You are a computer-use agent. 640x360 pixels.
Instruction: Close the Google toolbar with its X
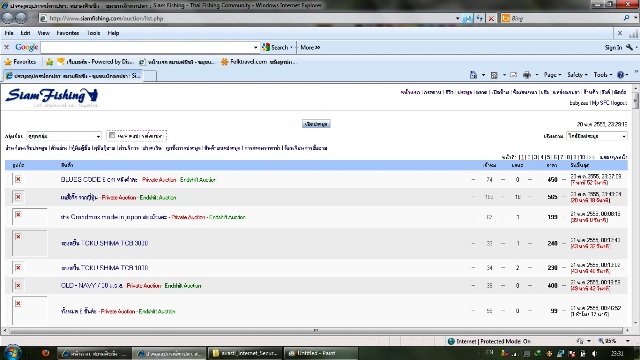click(x=7, y=47)
